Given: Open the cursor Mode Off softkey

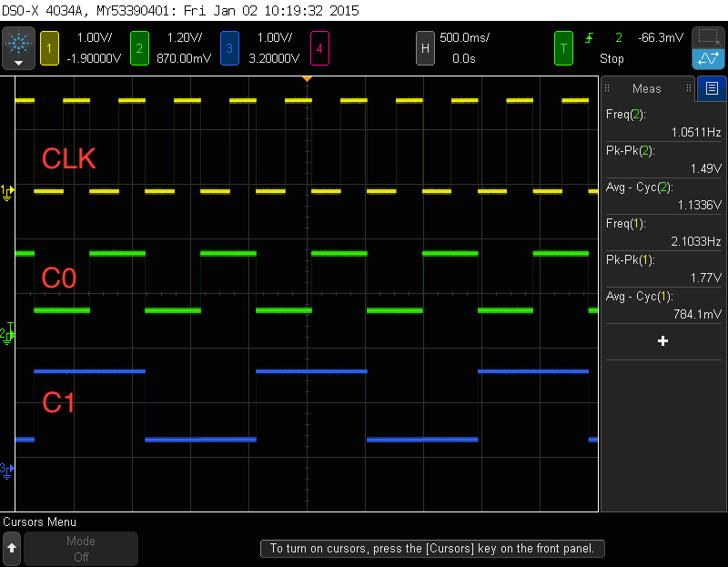Looking at the screenshot, I should pos(81,549).
